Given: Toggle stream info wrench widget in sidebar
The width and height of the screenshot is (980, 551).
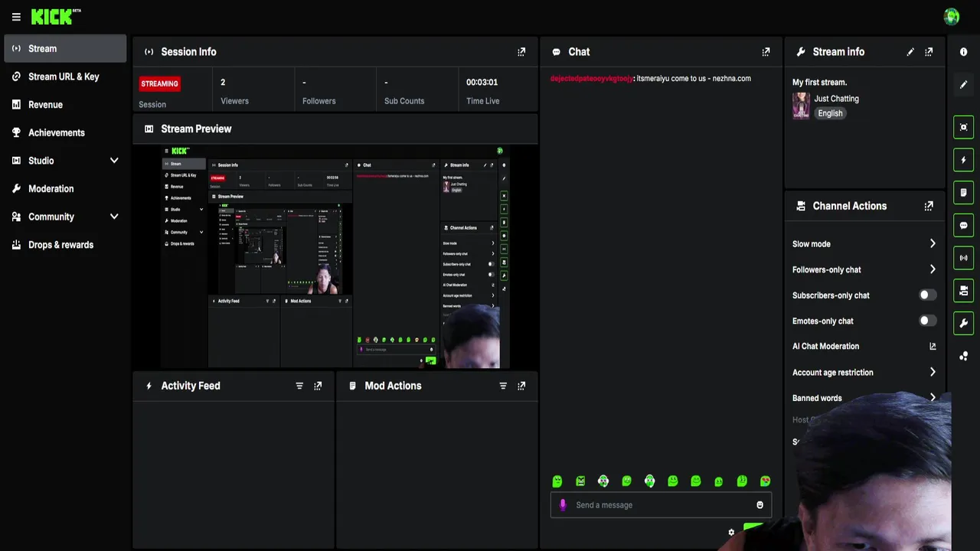Looking at the screenshot, I should (x=964, y=324).
